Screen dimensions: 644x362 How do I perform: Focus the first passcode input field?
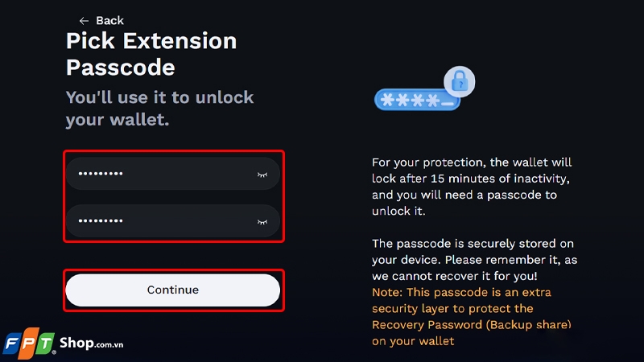(161, 174)
